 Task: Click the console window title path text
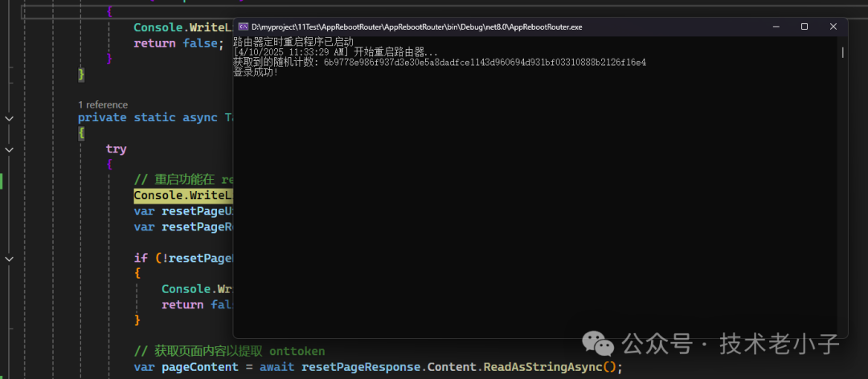point(416,26)
